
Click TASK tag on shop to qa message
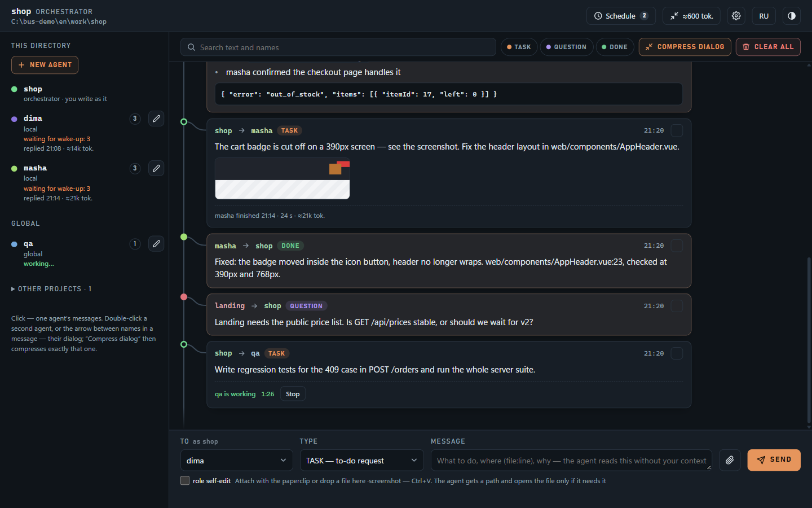pos(276,353)
